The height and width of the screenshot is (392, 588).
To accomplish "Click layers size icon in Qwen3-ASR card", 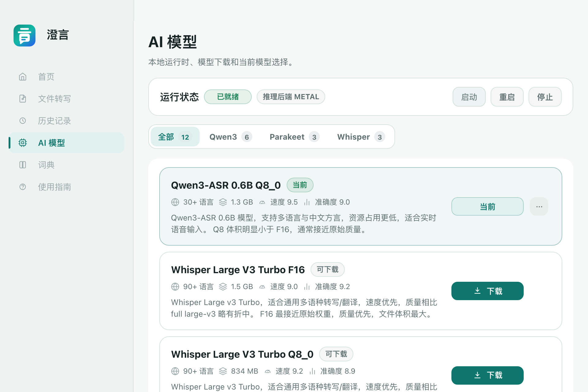I will (223, 202).
